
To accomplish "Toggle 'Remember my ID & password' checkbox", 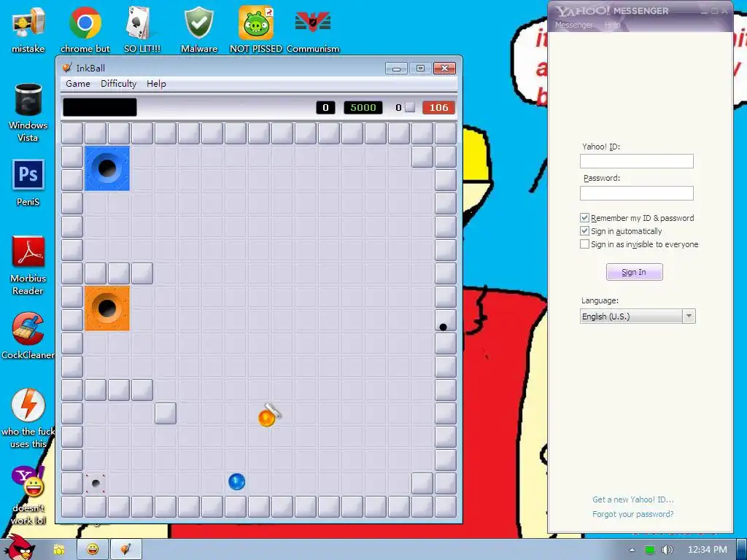I will (x=584, y=217).
